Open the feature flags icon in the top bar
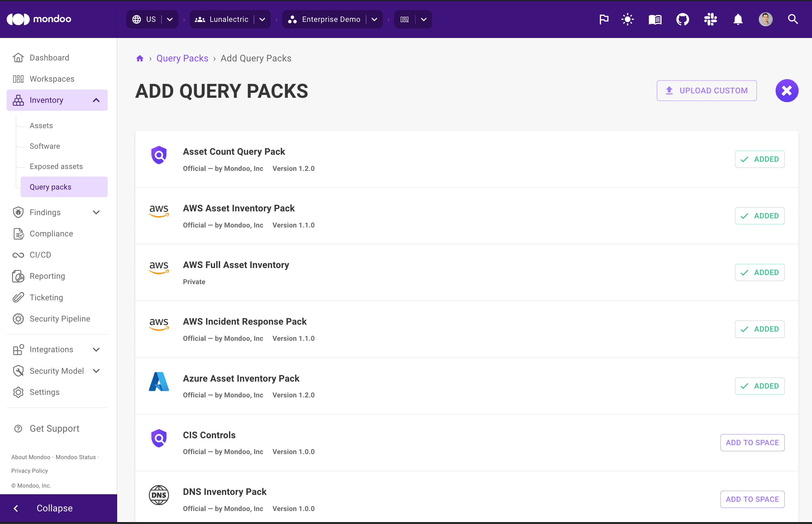 click(x=604, y=19)
